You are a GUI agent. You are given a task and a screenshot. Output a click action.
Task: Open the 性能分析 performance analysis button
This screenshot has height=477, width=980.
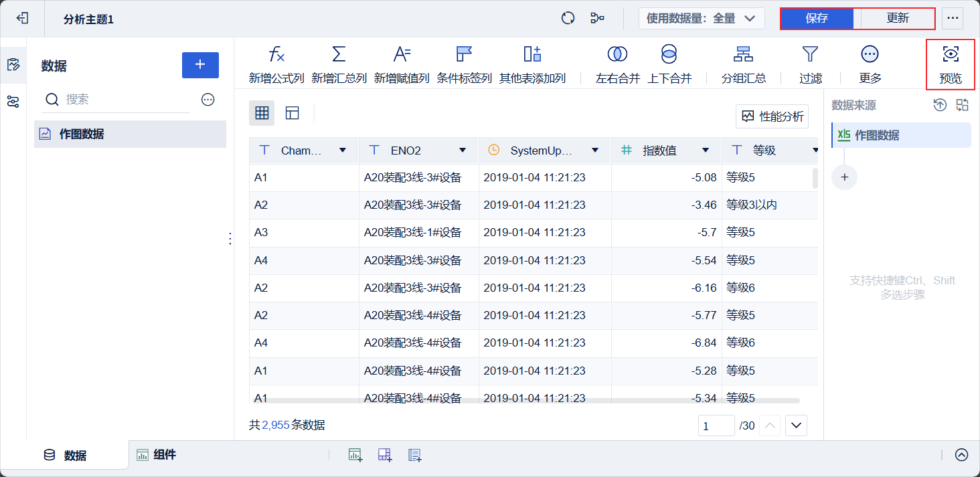coord(772,116)
